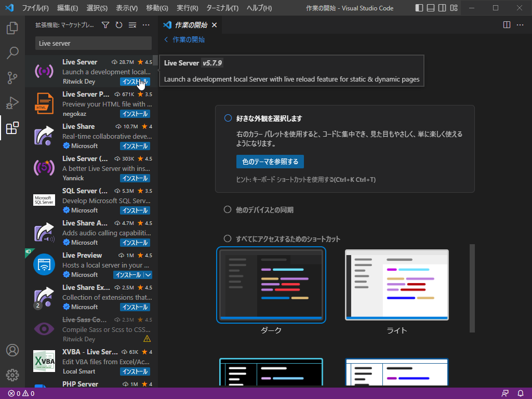The height and width of the screenshot is (399, 532).
Task: Refresh the extensions list
Action: point(119,25)
